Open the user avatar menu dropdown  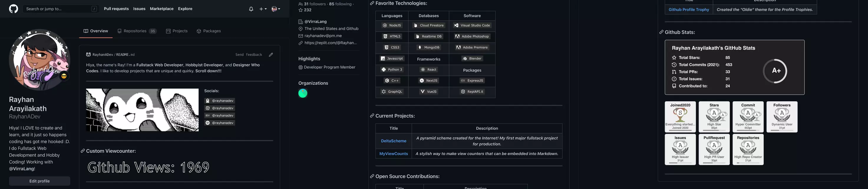click(x=276, y=9)
